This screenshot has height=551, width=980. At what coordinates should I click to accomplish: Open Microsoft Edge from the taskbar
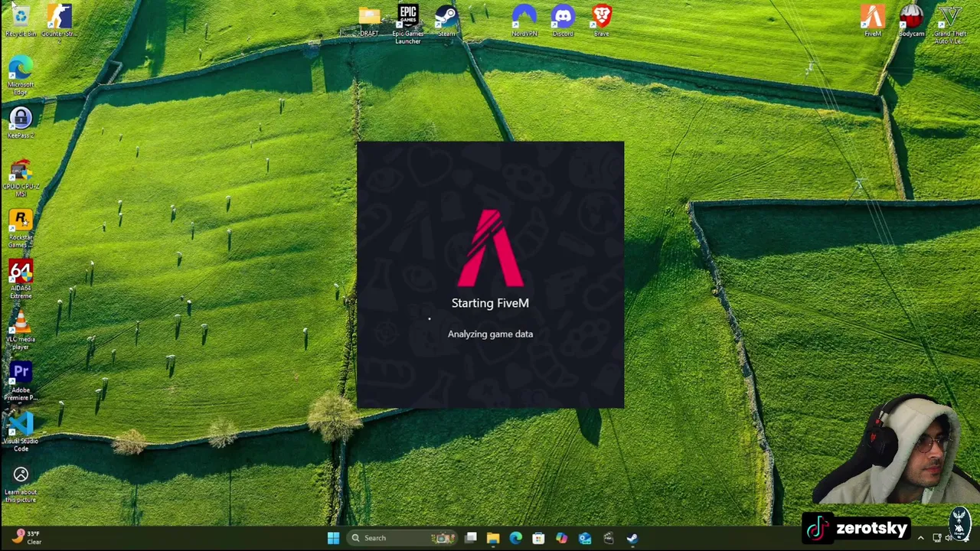click(x=516, y=538)
